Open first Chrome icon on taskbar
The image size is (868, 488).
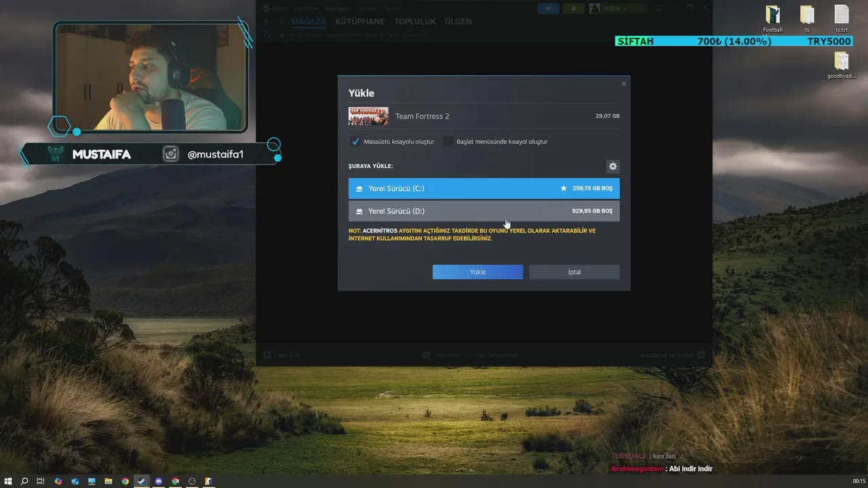[x=125, y=481]
